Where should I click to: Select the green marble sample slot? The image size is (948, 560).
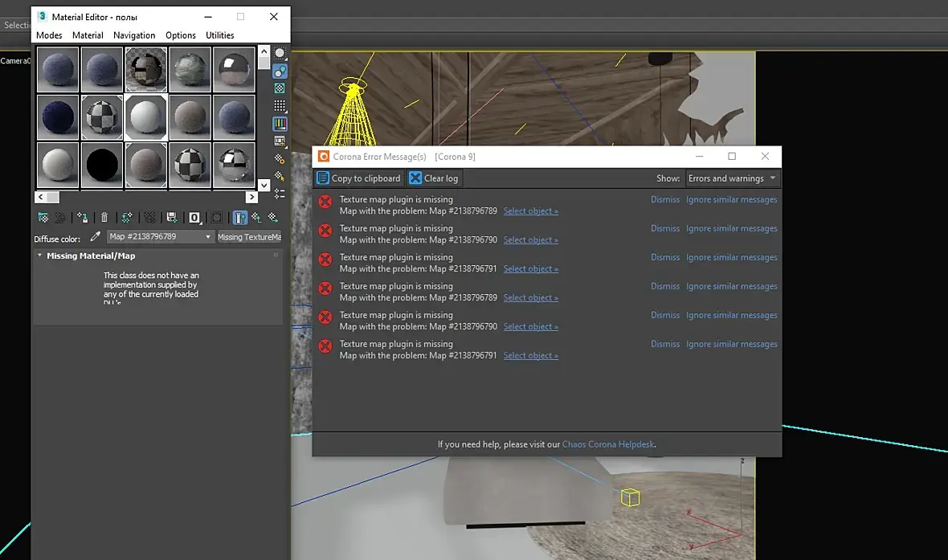click(x=190, y=70)
